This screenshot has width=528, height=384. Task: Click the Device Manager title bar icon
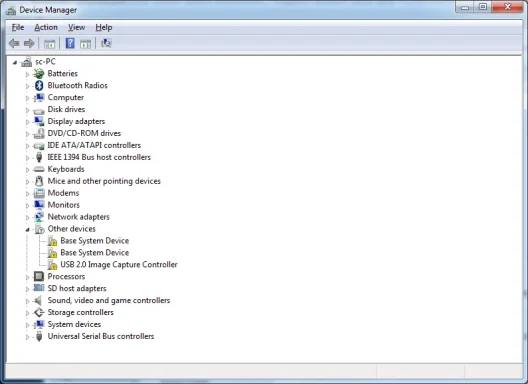pos(11,10)
